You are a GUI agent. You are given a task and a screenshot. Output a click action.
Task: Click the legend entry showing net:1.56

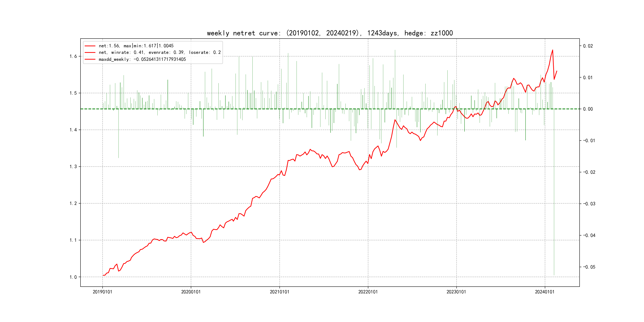136,46
